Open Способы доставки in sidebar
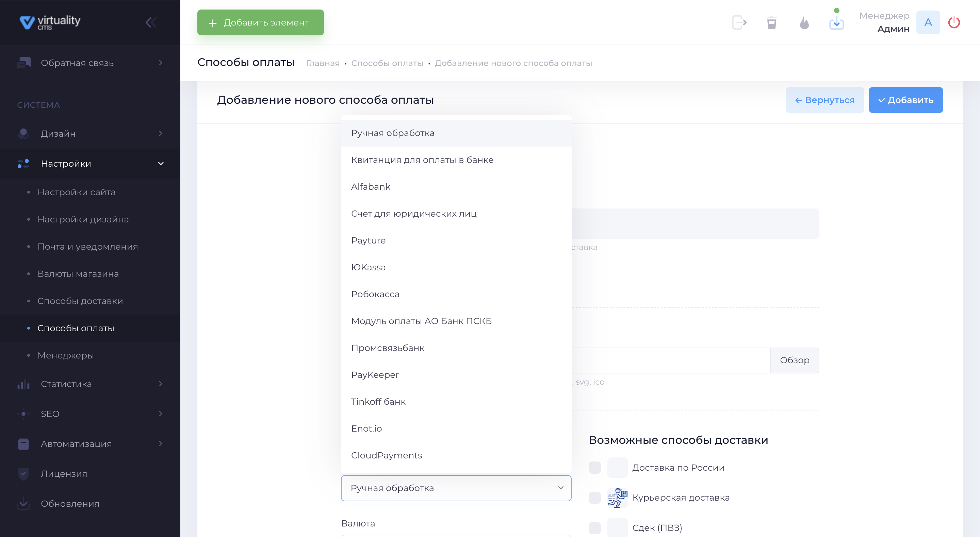980x537 pixels. click(80, 301)
